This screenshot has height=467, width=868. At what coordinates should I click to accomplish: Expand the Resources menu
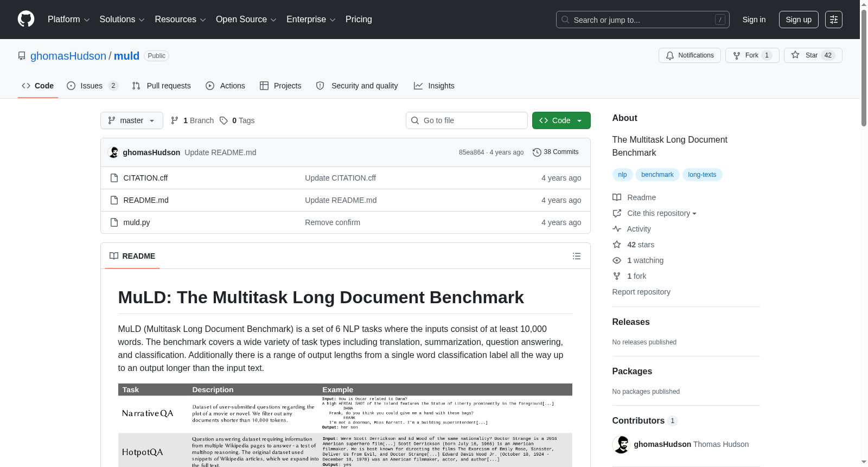[x=180, y=20]
